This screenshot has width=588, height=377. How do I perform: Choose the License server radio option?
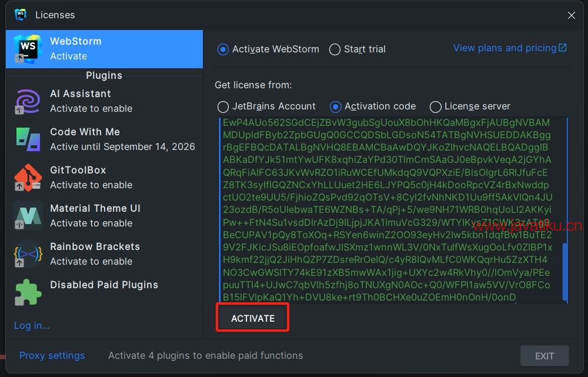[435, 107]
